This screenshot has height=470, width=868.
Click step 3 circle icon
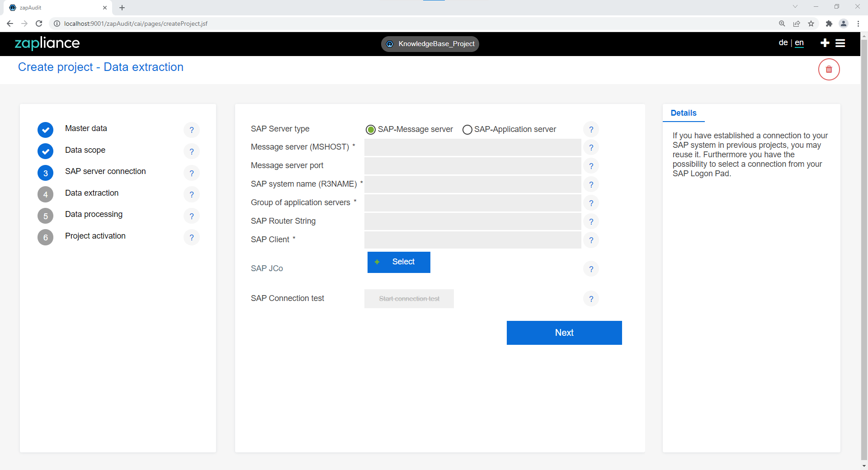(45, 173)
